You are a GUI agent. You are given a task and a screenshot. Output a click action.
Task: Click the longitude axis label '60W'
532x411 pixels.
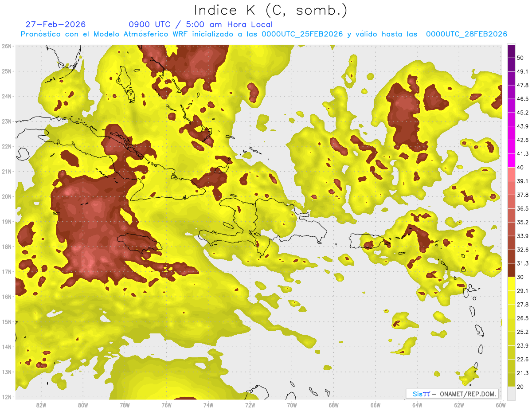(501, 405)
